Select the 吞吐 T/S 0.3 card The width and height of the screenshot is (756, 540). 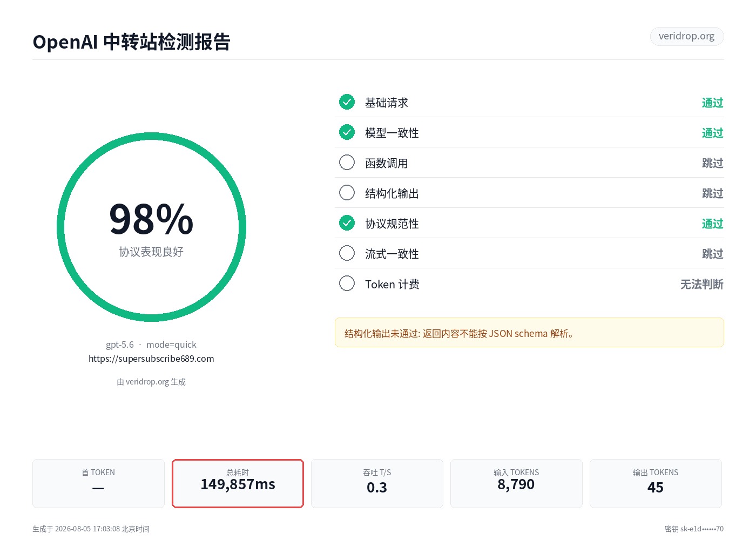[377, 483]
